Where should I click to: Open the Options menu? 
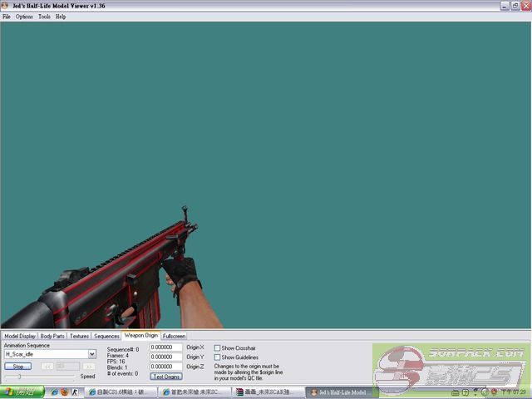pyautogui.click(x=24, y=17)
